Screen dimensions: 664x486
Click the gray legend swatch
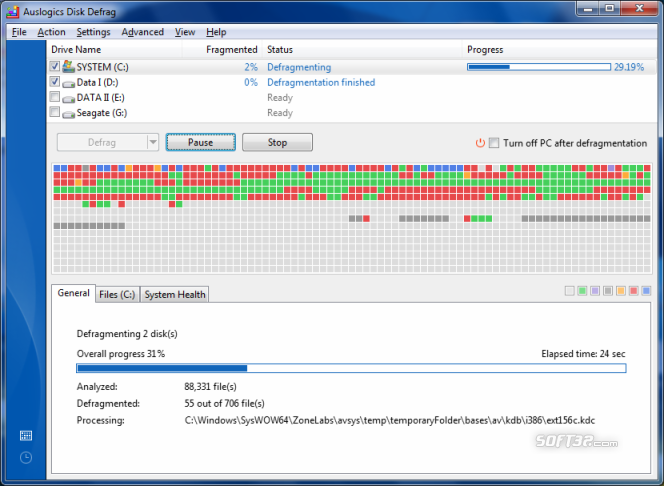point(608,291)
